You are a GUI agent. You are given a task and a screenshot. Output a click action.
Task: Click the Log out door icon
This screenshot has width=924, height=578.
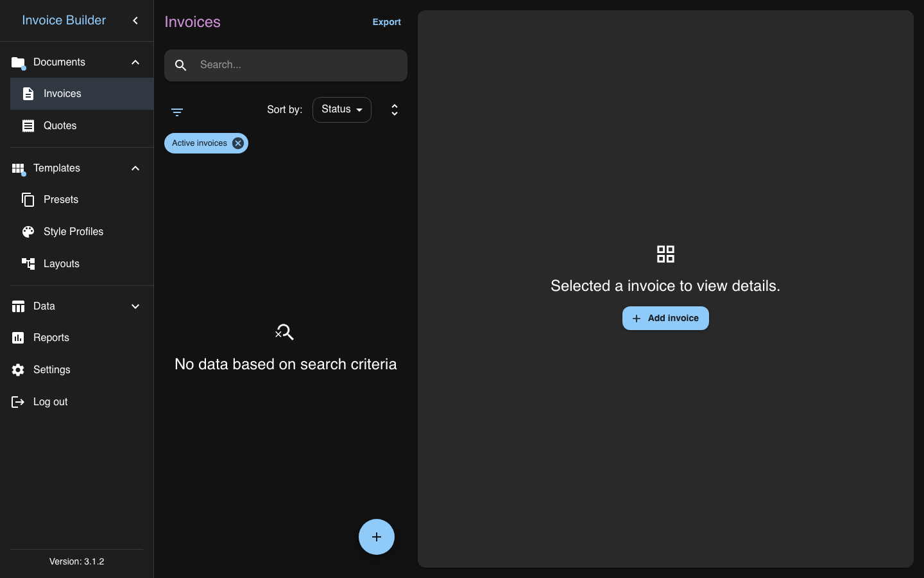tap(18, 402)
